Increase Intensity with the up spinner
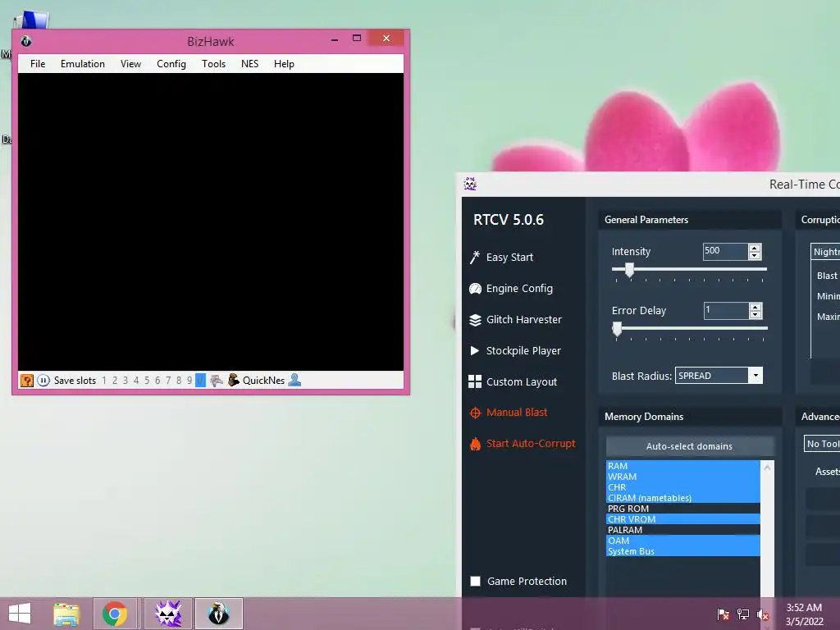840x630 pixels. (755, 248)
